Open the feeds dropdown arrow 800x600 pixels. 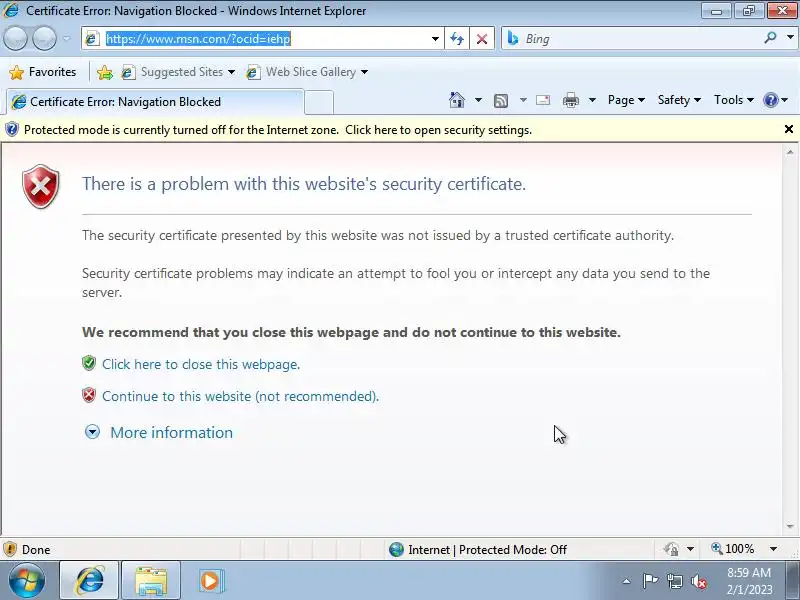click(523, 100)
